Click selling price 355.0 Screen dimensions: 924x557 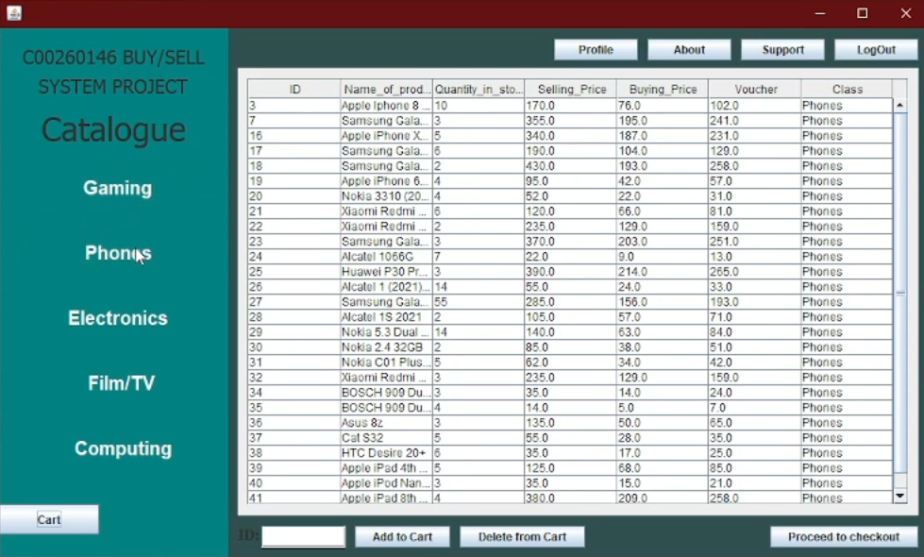pos(570,121)
